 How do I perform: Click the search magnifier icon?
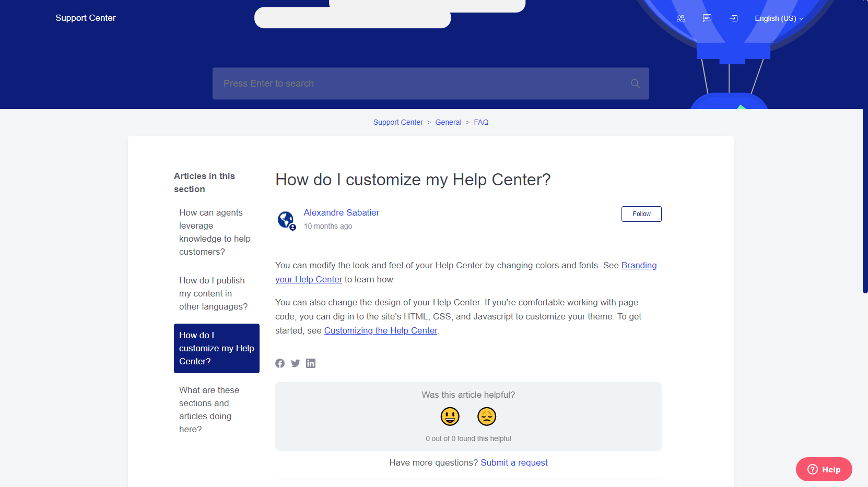(x=635, y=84)
